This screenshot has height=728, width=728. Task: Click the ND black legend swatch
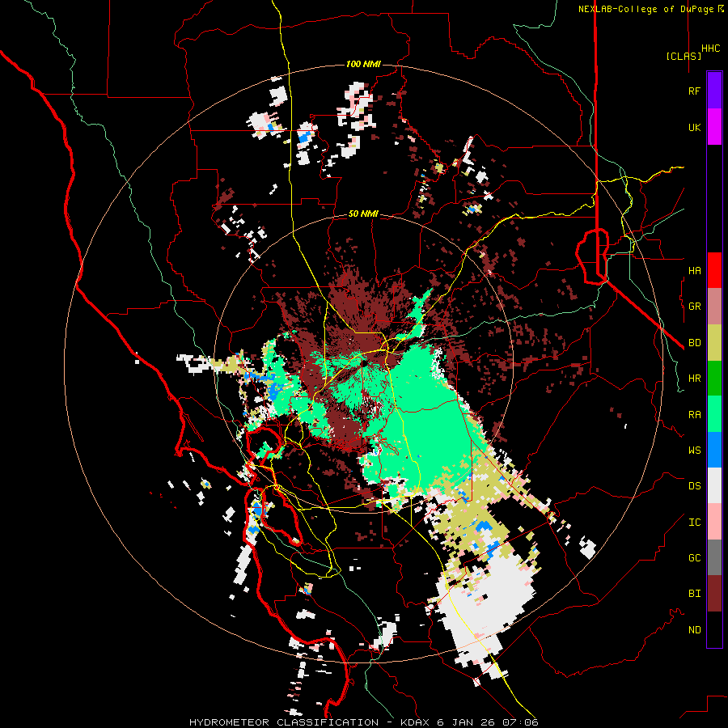tap(714, 629)
